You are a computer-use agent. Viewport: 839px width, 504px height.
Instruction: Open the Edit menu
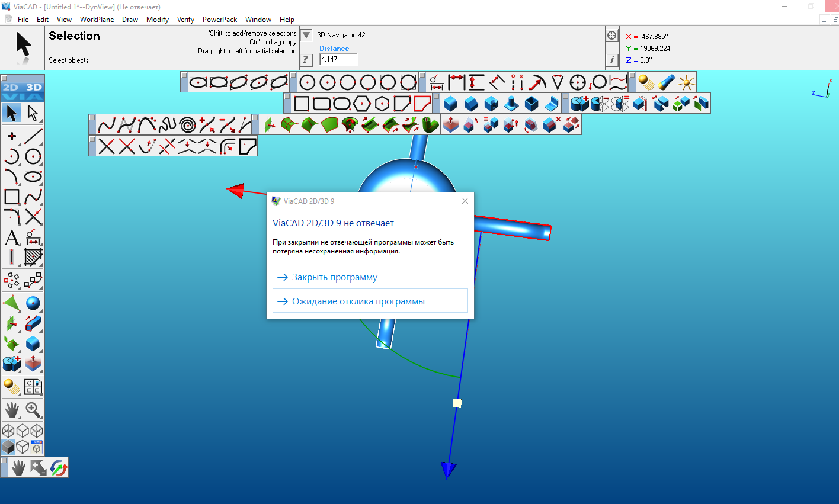[x=43, y=20]
